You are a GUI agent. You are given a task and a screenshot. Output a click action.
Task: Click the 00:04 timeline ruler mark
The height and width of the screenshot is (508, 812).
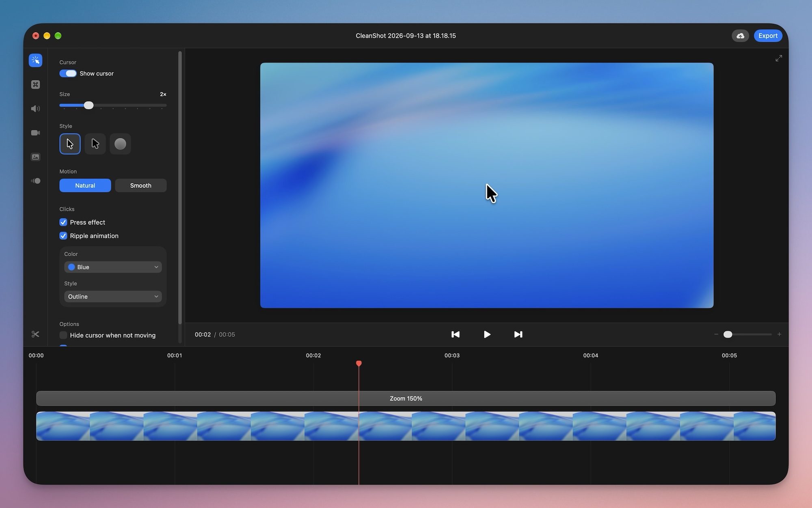(591, 355)
